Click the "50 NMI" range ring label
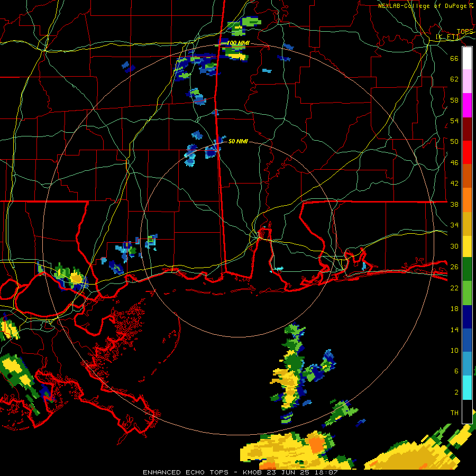Image resolution: width=476 pixels, height=476 pixels. pos(238,141)
